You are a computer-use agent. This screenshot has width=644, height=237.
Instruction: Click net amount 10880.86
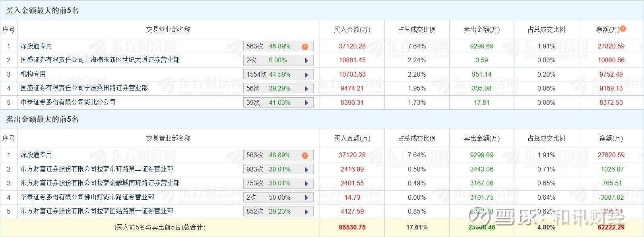[x=611, y=60]
